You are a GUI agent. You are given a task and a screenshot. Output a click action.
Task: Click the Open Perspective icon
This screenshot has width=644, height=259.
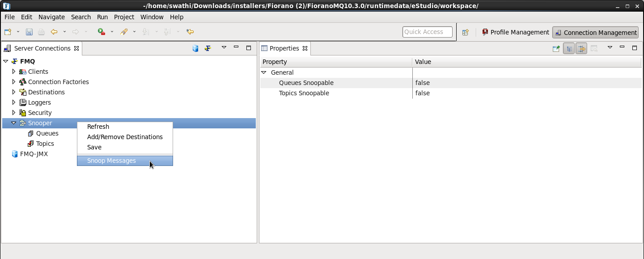[x=466, y=32]
